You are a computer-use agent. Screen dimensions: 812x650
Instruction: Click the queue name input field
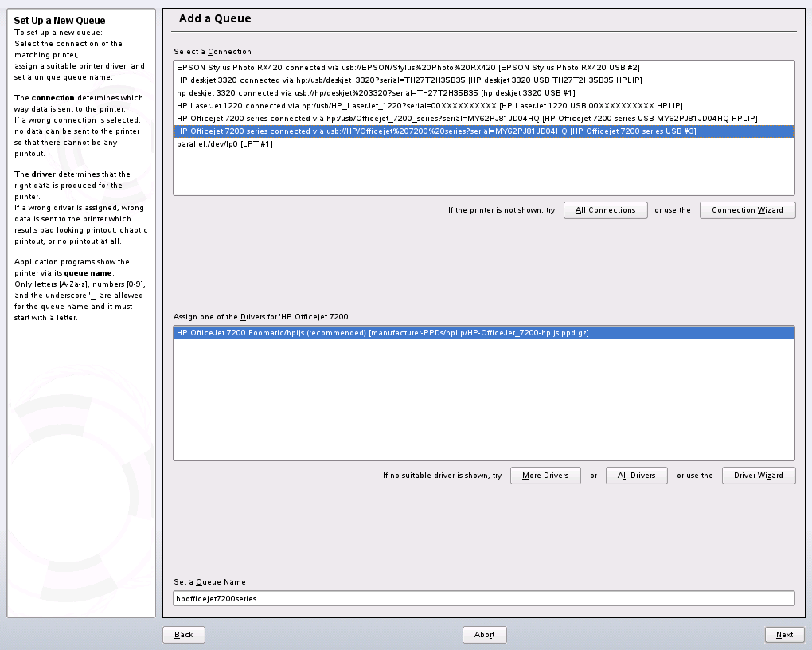point(483,598)
